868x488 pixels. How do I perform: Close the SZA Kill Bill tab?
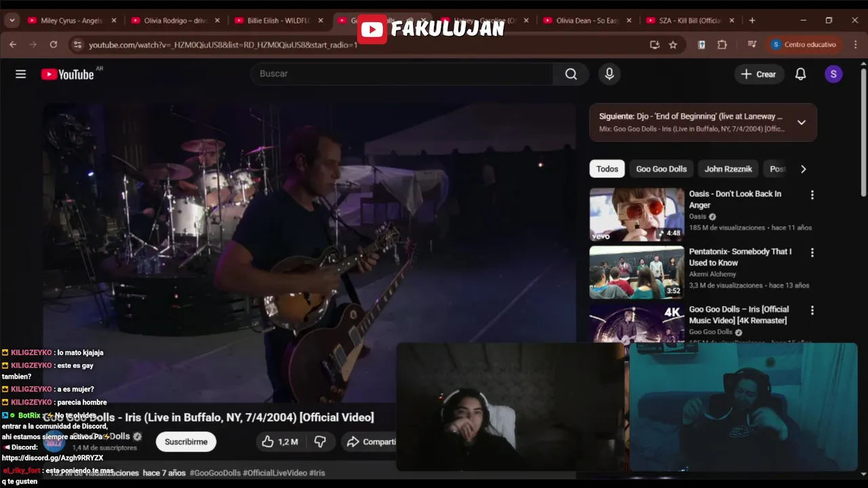pyautogui.click(x=732, y=20)
